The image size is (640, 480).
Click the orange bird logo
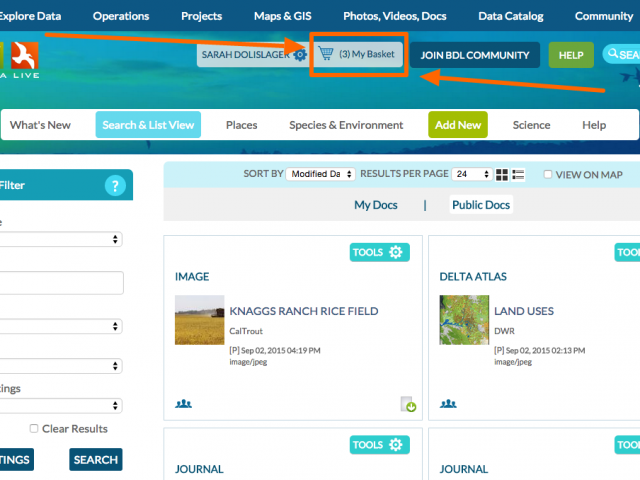click(25, 56)
